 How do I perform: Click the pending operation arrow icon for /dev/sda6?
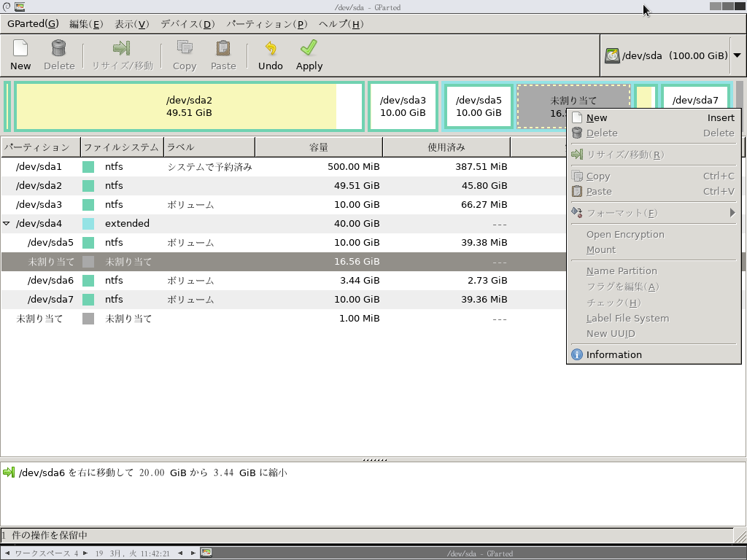click(9, 472)
